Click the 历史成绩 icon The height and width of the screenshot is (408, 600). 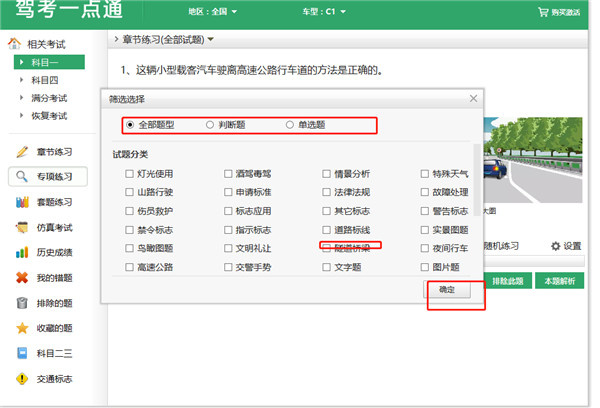22,253
